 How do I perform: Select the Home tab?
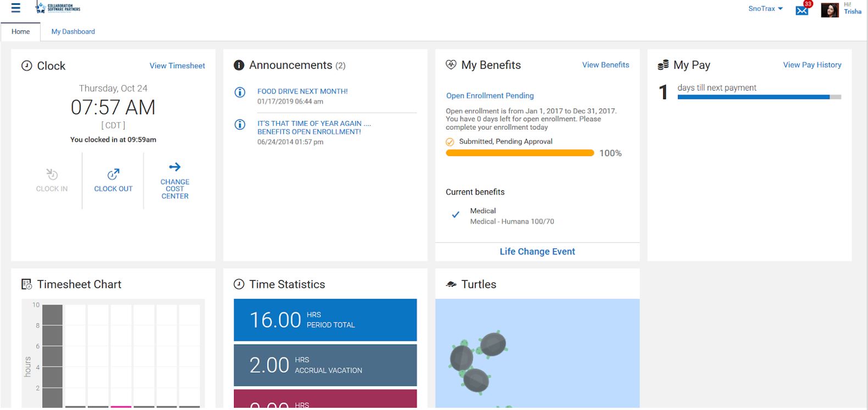20,32
